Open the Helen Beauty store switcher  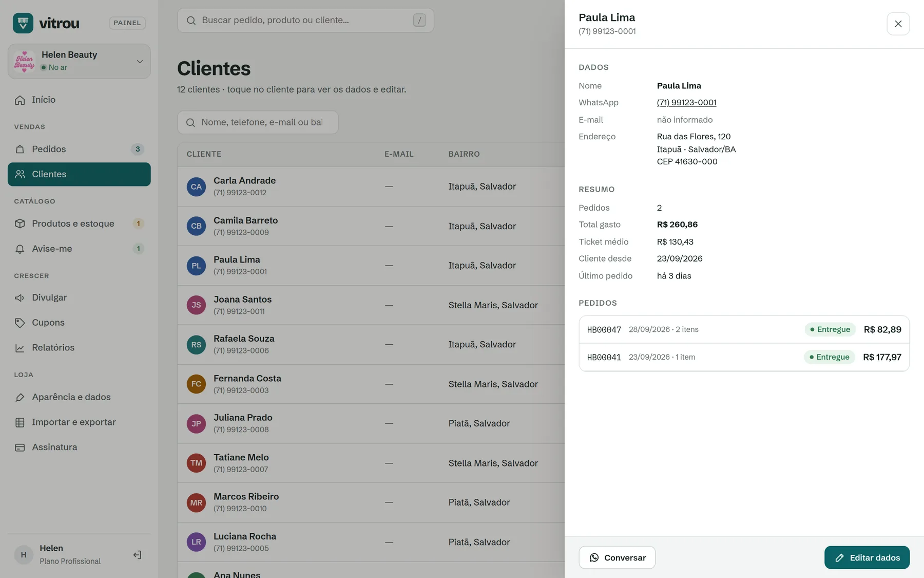(x=79, y=61)
